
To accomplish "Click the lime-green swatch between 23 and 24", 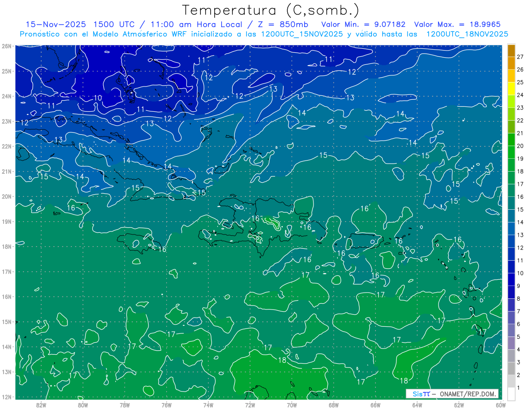I will tap(511, 101).
